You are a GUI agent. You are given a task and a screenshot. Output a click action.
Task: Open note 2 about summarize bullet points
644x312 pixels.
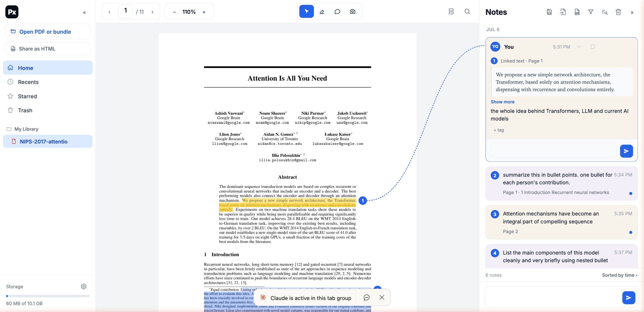pyautogui.click(x=561, y=183)
